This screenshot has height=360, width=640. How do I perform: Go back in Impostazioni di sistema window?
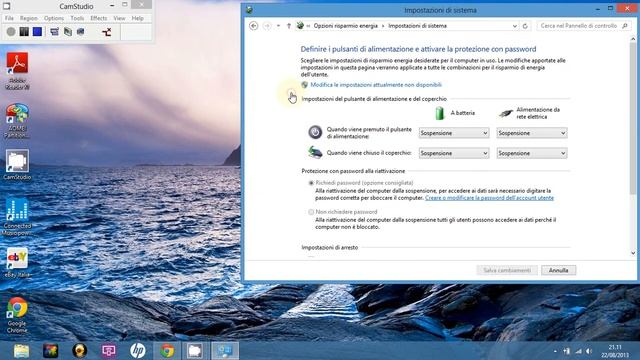point(253,26)
